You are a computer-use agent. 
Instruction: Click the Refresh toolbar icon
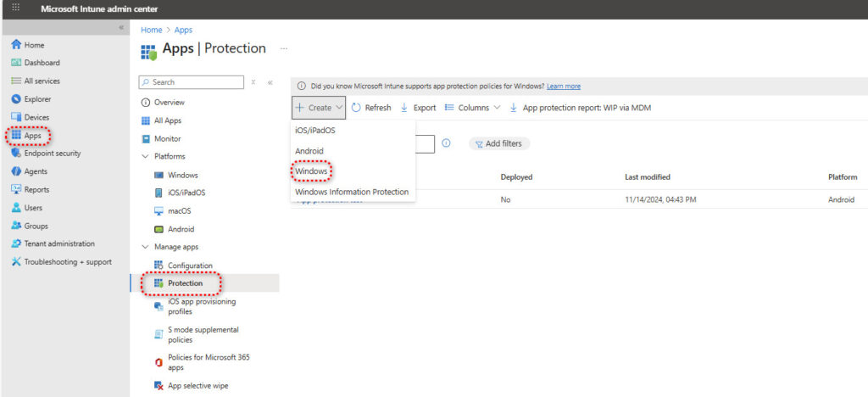point(357,108)
